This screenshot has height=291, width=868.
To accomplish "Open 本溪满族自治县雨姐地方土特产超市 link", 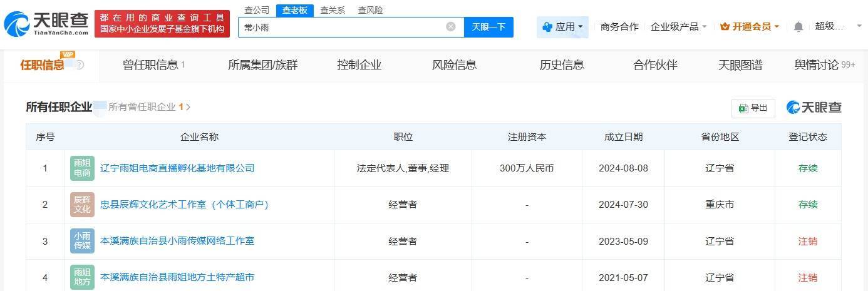I will pyautogui.click(x=177, y=277).
